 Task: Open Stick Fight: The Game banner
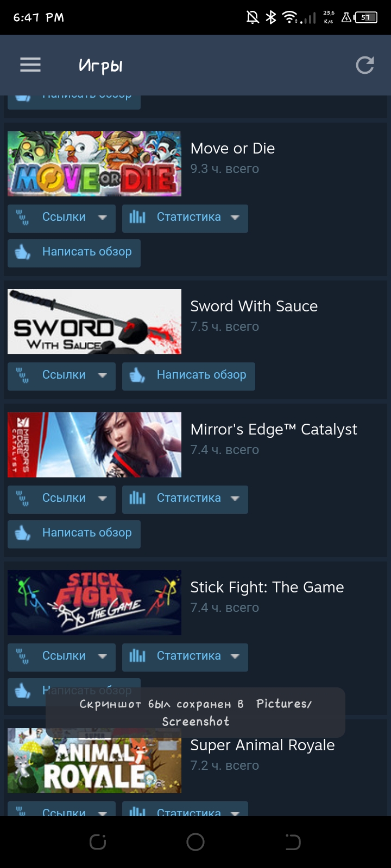point(94,603)
